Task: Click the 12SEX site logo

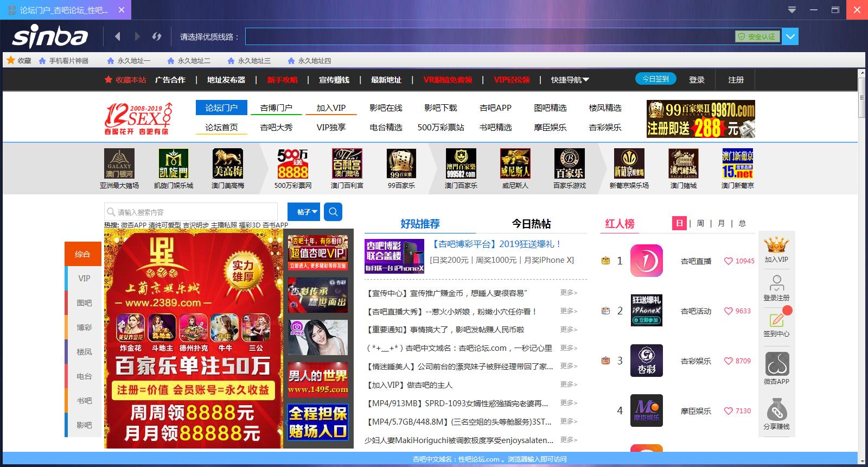Action: [139, 117]
